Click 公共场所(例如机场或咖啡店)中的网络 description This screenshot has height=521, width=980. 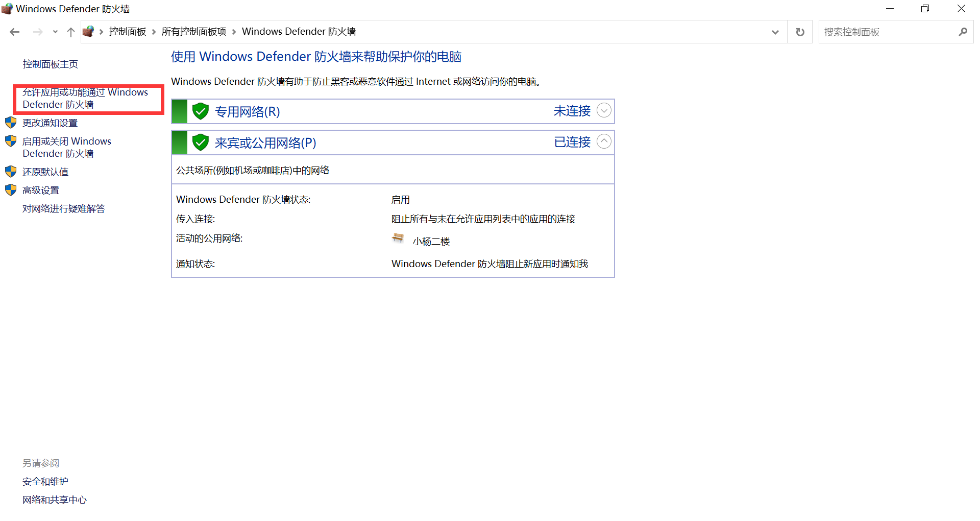coord(253,171)
